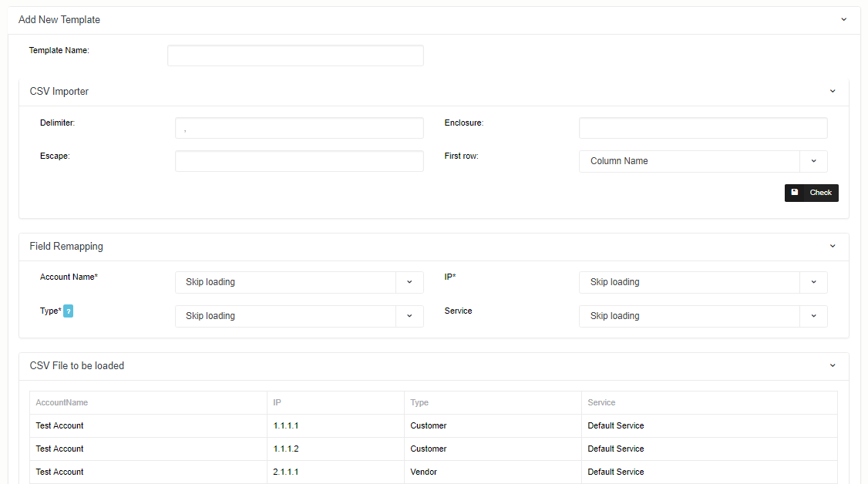Collapse the CSV File to be loaded section

[832, 366]
